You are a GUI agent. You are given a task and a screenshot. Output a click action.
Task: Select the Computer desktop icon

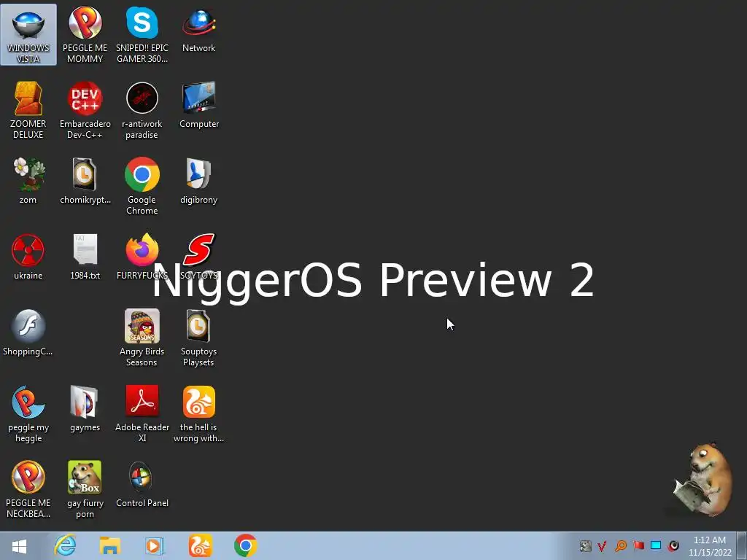tap(198, 105)
